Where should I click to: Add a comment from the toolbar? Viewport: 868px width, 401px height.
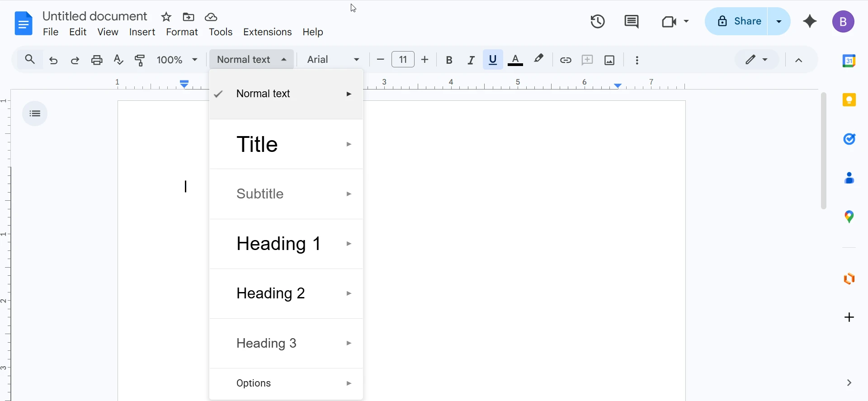pos(587,60)
